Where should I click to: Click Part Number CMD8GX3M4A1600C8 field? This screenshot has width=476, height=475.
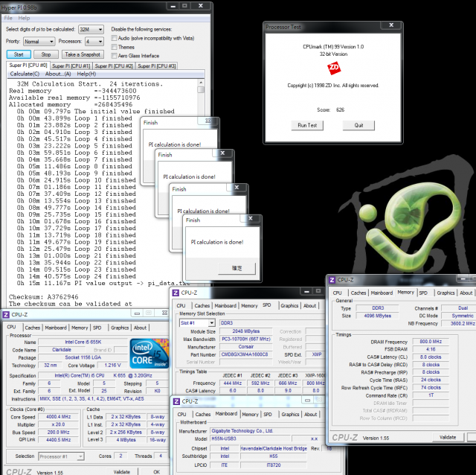pyautogui.click(x=245, y=354)
